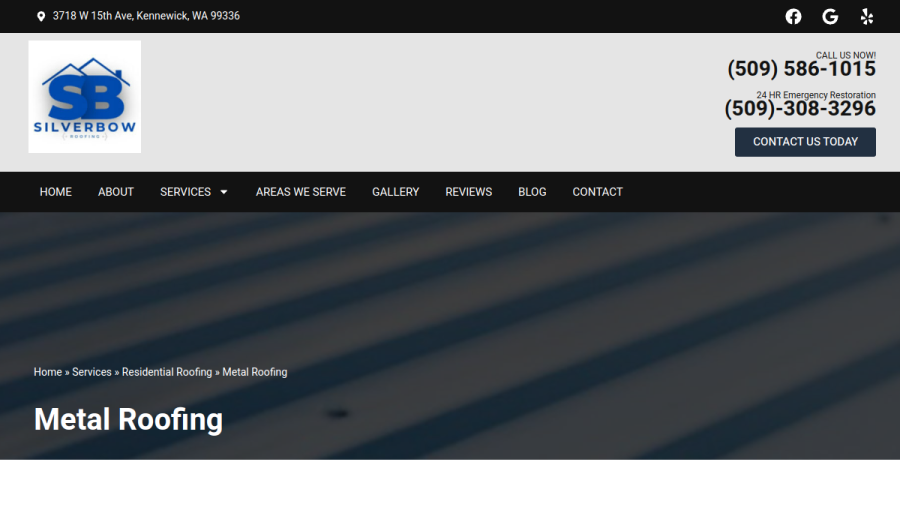The height and width of the screenshot is (506, 900).
Task: Open the Reviews menu item
Action: (x=468, y=192)
